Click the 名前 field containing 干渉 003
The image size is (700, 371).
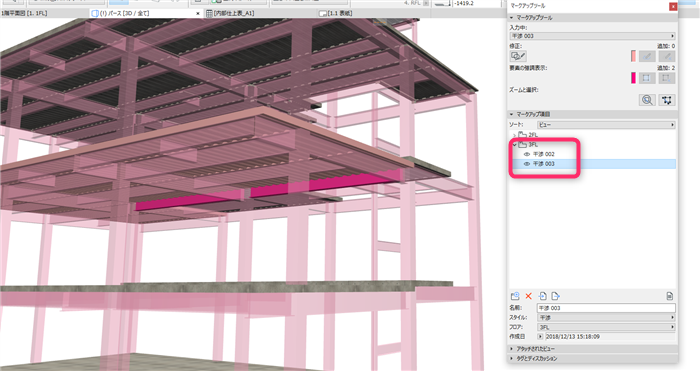[x=606, y=308]
